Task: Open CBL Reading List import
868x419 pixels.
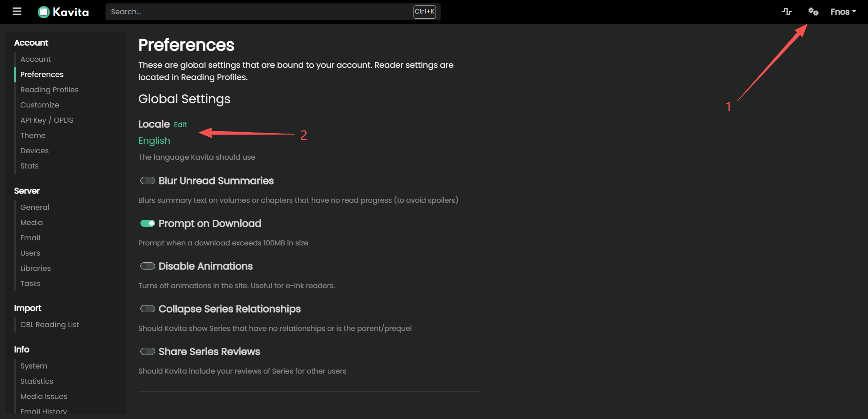Action: (x=50, y=324)
